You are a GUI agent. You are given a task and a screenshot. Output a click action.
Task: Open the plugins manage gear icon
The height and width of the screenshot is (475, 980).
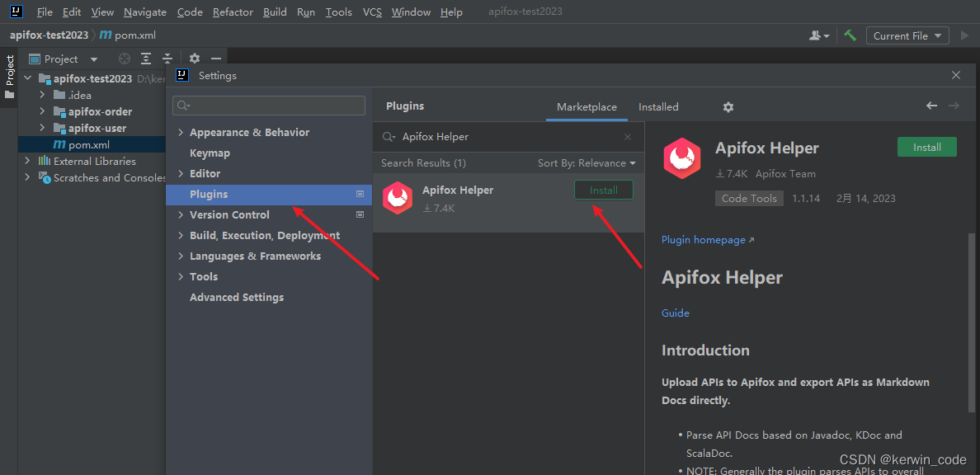tap(728, 107)
